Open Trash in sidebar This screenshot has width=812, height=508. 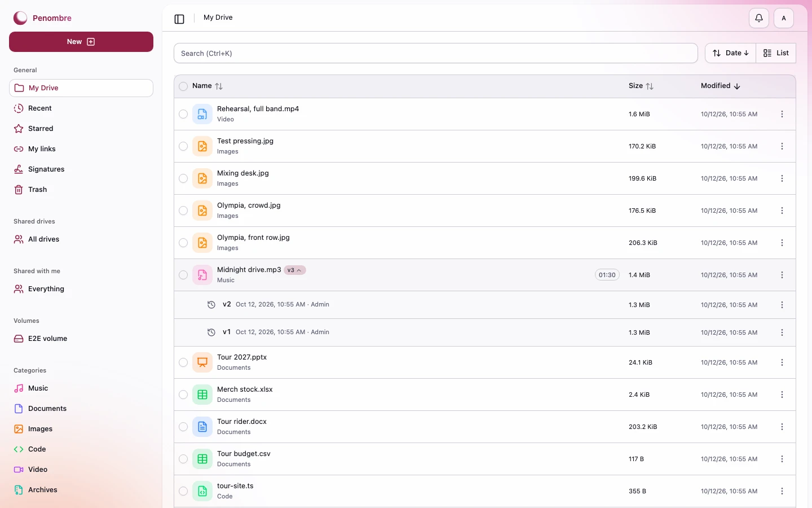(81, 190)
